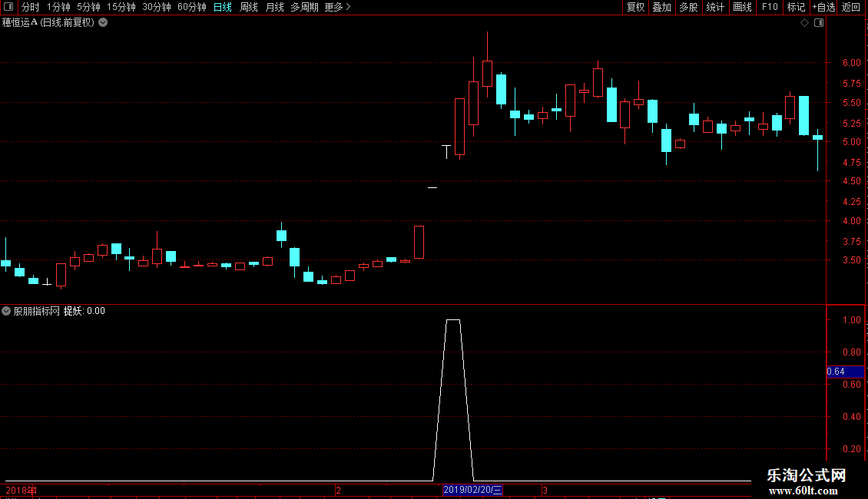Click the month 3 axis marker

(545, 490)
